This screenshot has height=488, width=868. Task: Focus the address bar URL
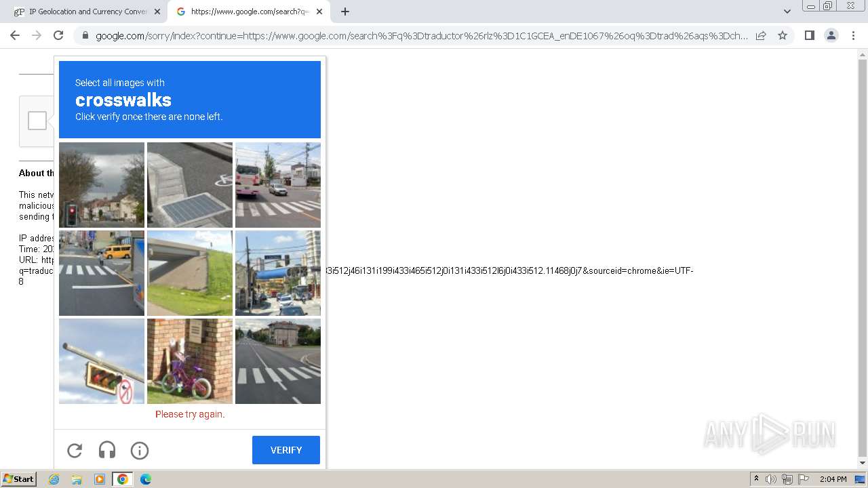coord(422,36)
